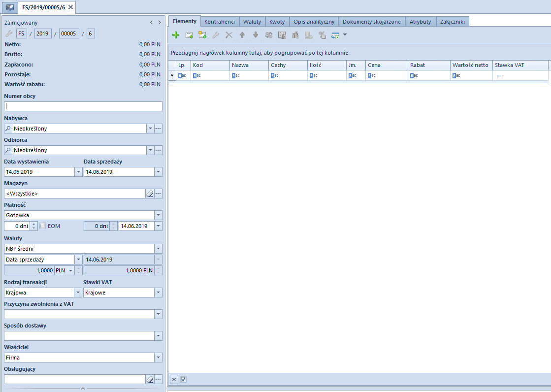
Task: Click the Stawka VAT filter equals cell
Action: tap(520, 75)
